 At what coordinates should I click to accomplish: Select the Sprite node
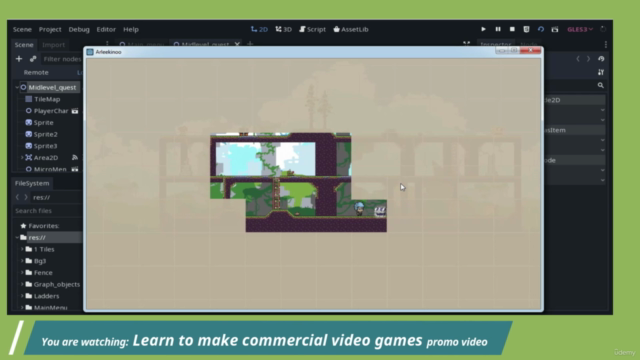[x=43, y=122]
